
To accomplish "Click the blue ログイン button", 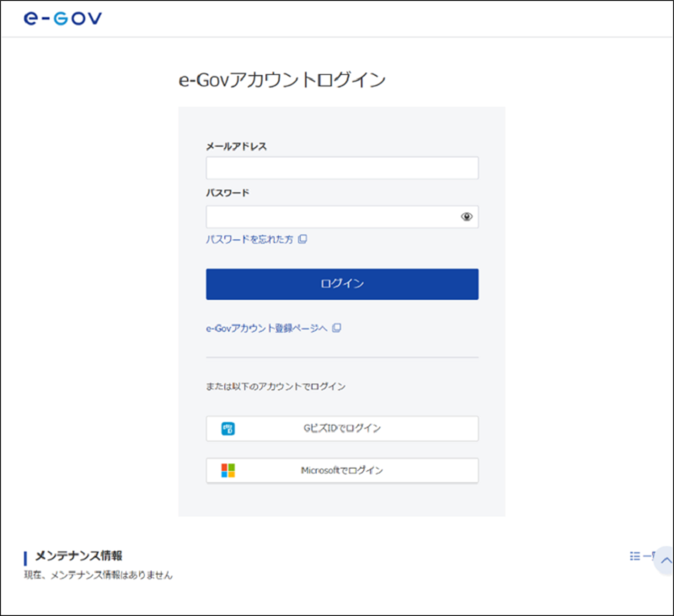I will pyautogui.click(x=342, y=284).
